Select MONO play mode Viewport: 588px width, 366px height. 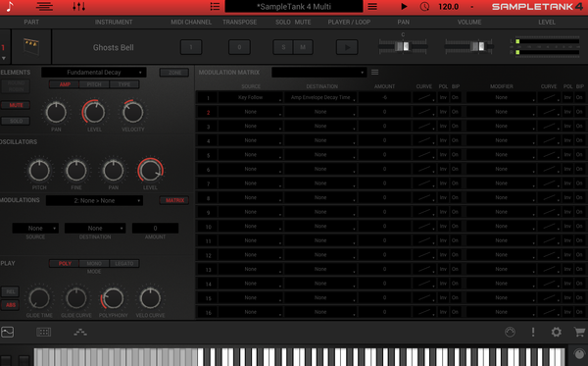click(94, 264)
